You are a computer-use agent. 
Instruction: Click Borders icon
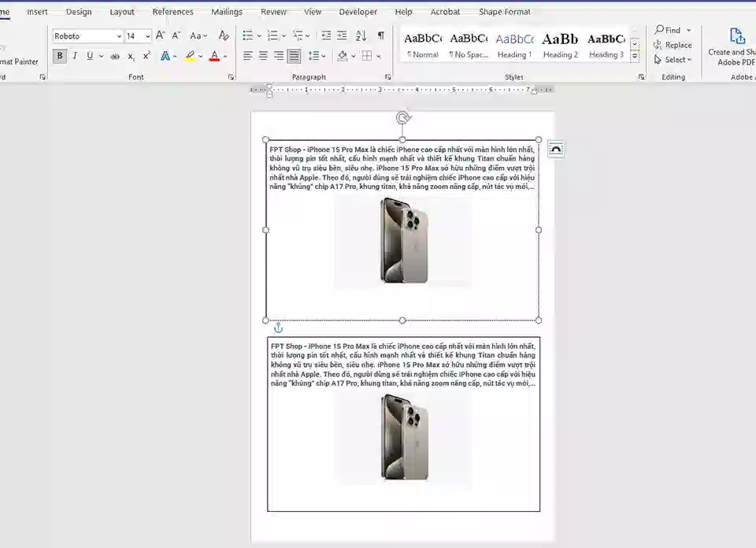[367, 56]
